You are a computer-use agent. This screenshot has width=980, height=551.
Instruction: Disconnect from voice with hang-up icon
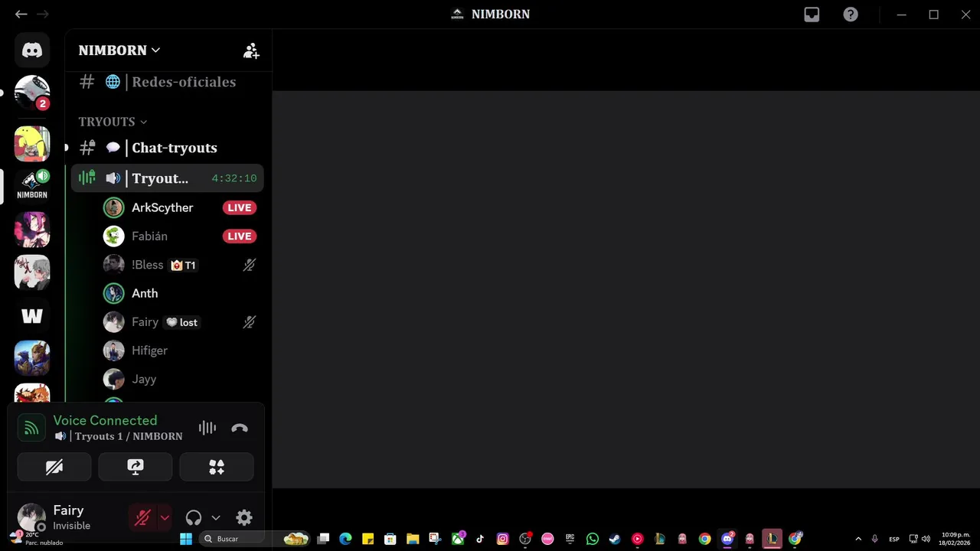(240, 429)
